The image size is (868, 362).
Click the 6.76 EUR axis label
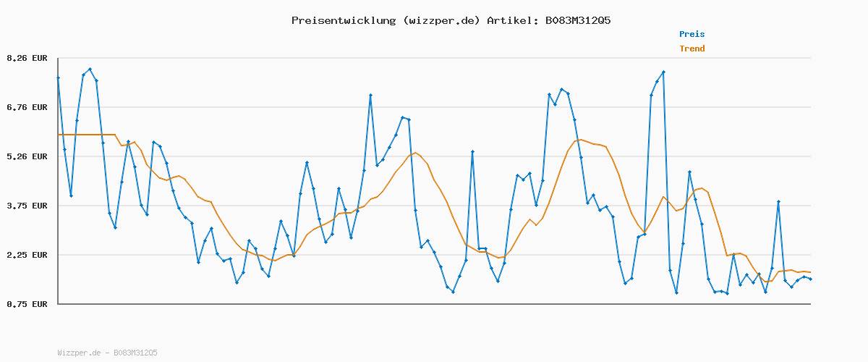27,107
